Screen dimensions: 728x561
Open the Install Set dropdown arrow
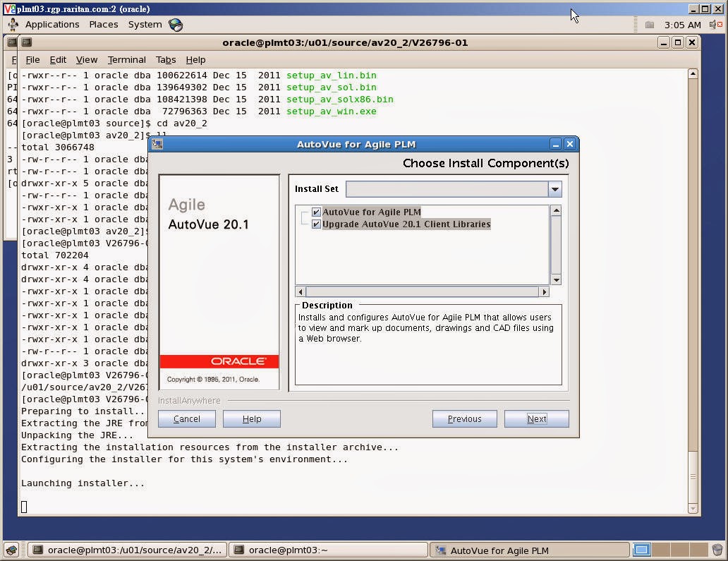pyautogui.click(x=555, y=189)
